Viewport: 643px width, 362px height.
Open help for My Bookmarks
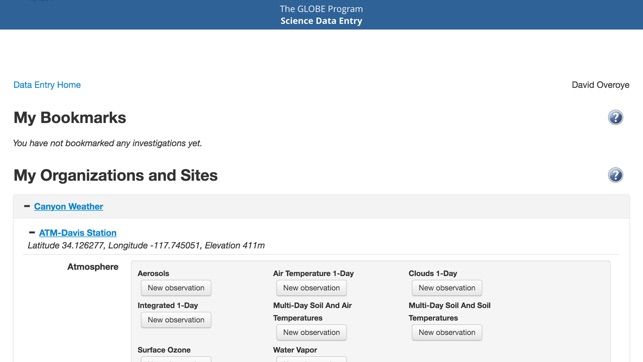coord(615,118)
